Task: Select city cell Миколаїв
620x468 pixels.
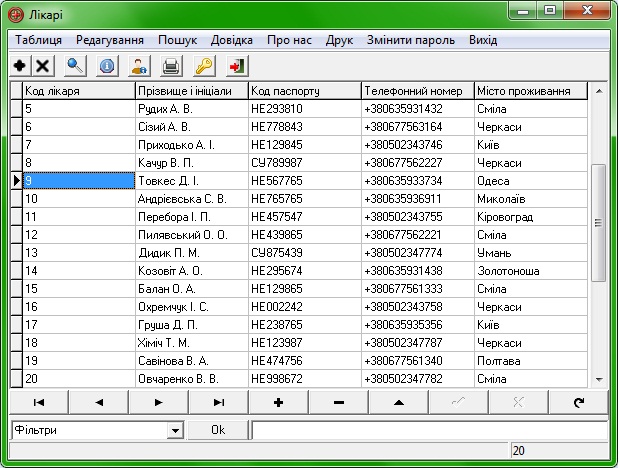Action: 531,199
